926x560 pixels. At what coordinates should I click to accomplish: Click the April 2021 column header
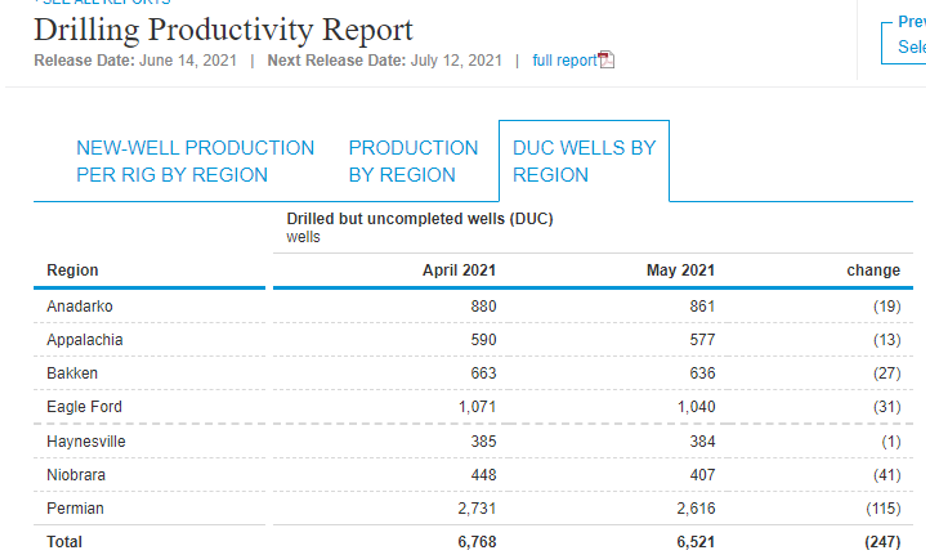click(x=459, y=270)
